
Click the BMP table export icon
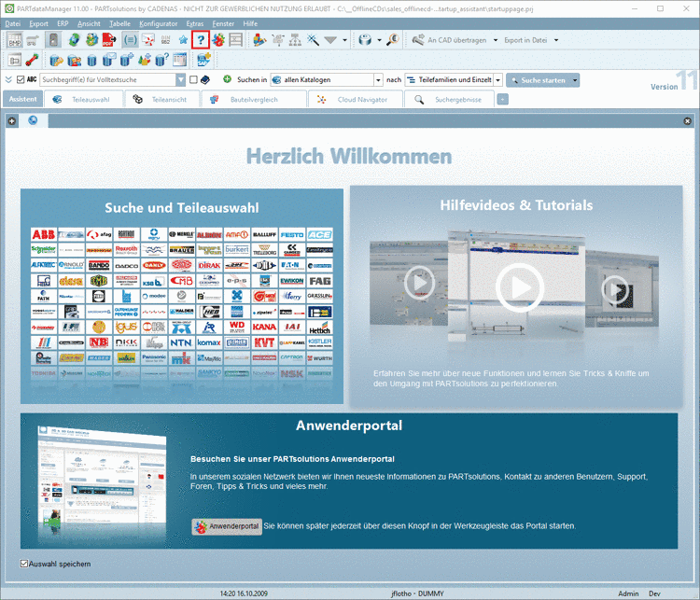(x=14, y=40)
